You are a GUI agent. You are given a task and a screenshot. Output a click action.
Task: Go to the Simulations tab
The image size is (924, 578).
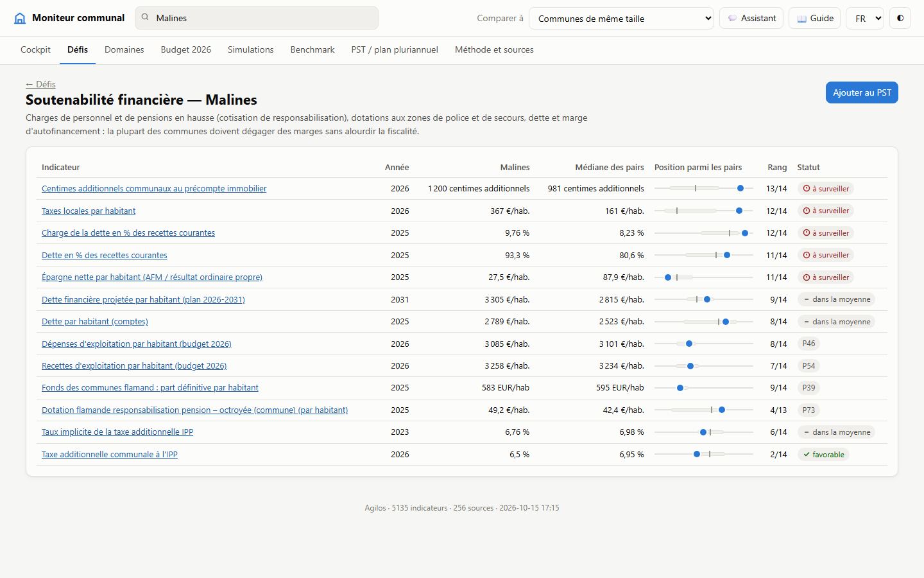[x=251, y=49]
